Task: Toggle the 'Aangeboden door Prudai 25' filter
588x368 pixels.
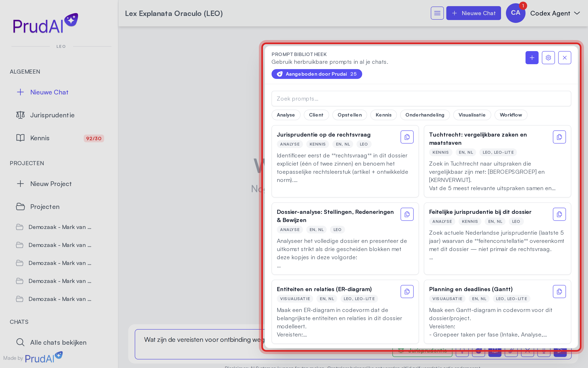Action: pyautogui.click(x=317, y=74)
